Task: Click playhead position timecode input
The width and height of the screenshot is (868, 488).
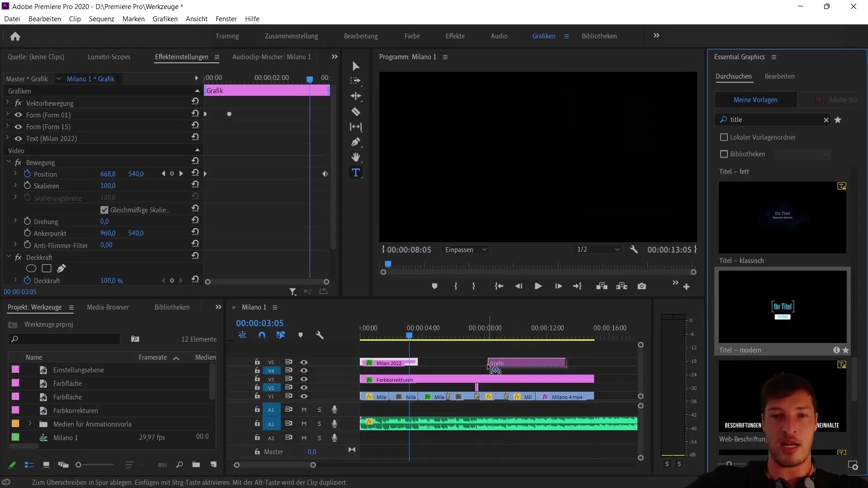Action: point(260,322)
